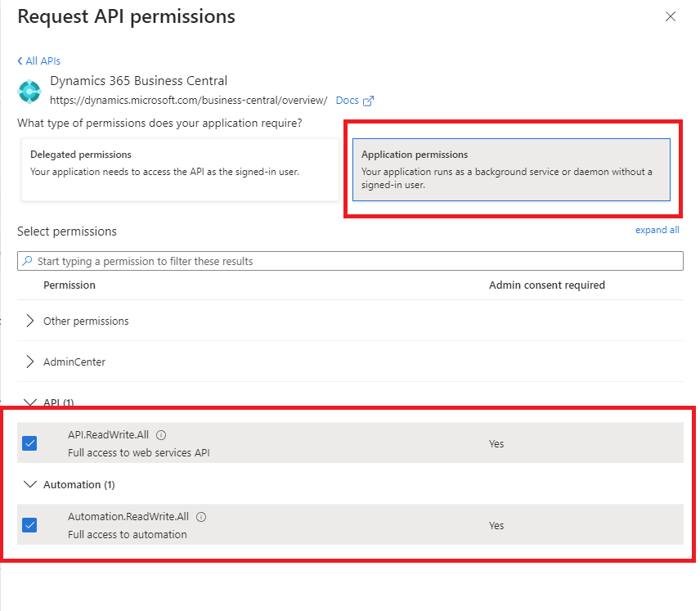Click the Admin consent required column header
700x611 pixels.
click(x=547, y=285)
